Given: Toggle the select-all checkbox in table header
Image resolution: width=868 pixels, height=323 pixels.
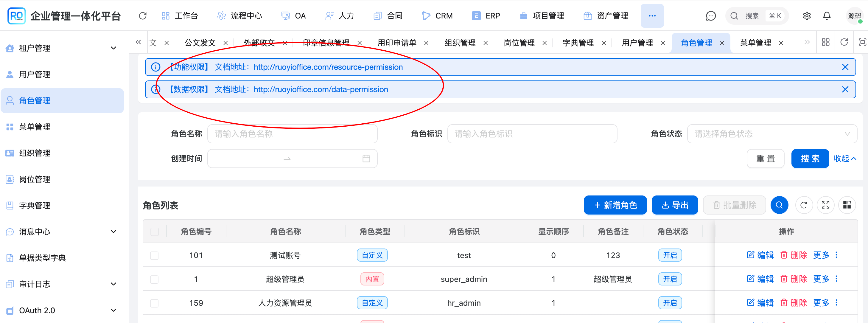Looking at the screenshot, I should (155, 232).
